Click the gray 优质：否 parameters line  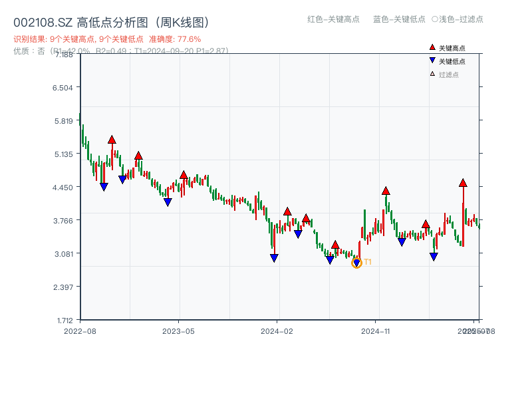[x=121, y=51]
